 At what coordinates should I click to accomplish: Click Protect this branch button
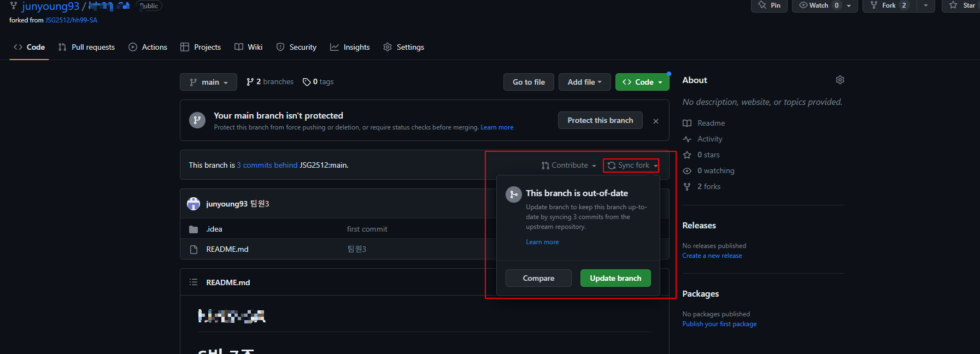[x=600, y=120]
